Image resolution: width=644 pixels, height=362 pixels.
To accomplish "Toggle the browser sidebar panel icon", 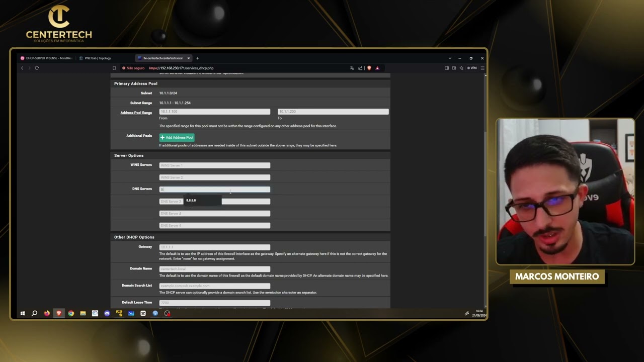I will coord(446,68).
